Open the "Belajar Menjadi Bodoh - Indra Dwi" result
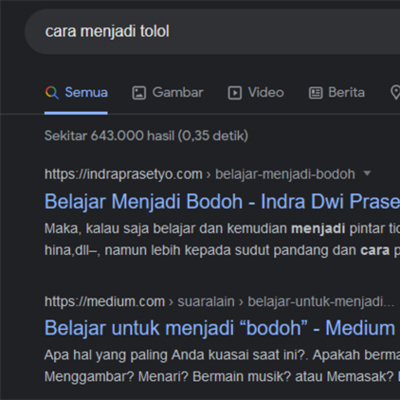The width and height of the screenshot is (400, 400). click(222, 202)
